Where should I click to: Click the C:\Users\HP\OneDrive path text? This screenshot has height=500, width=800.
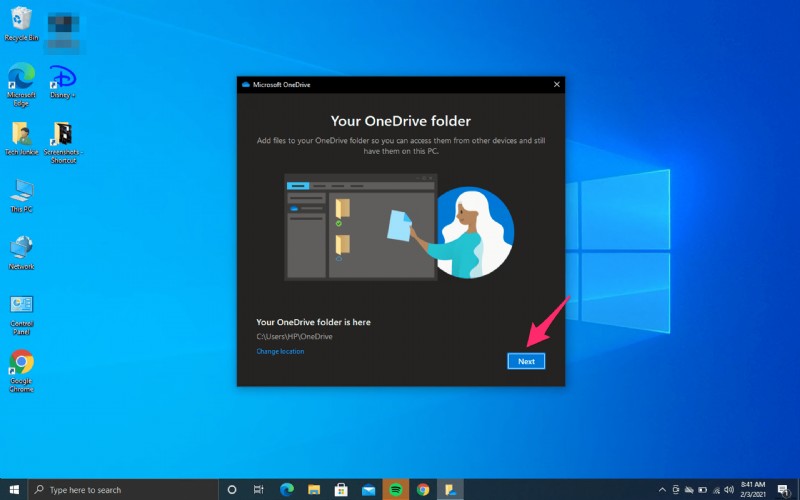pos(294,337)
